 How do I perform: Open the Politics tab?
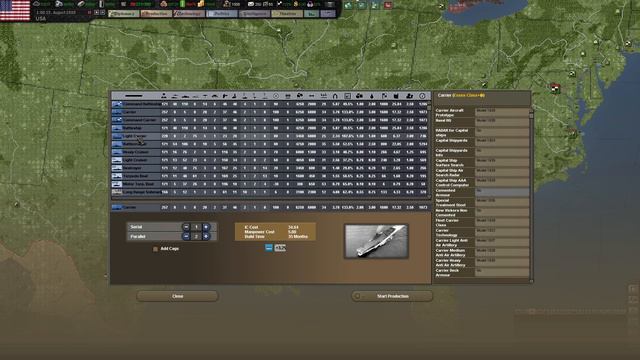(222, 13)
